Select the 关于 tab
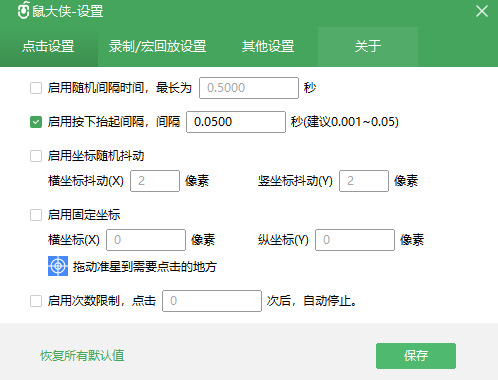The height and width of the screenshot is (380, 498). click(368, 47)
